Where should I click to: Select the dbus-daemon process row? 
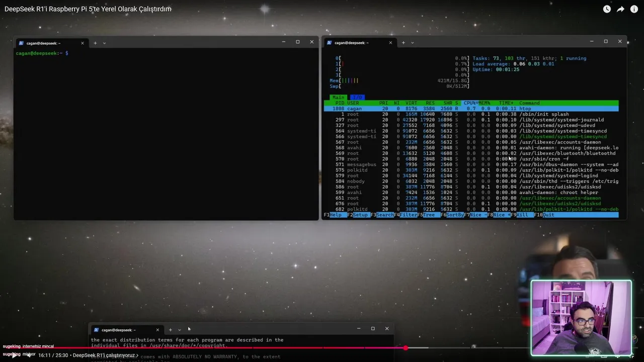471,164
